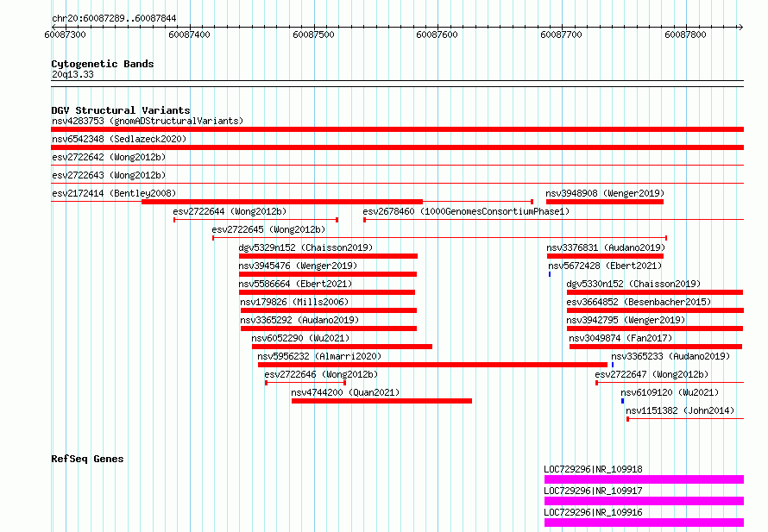Click the blue marker under nsv6109120
Image resolution: width=768 pixels, height=532 pixels.
[x=622, y=401]
